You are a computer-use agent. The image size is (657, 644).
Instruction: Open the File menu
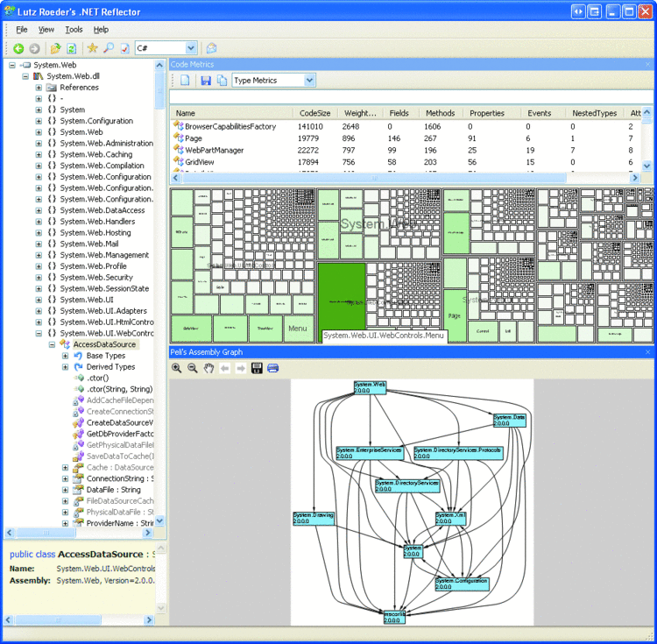point(22,30)
